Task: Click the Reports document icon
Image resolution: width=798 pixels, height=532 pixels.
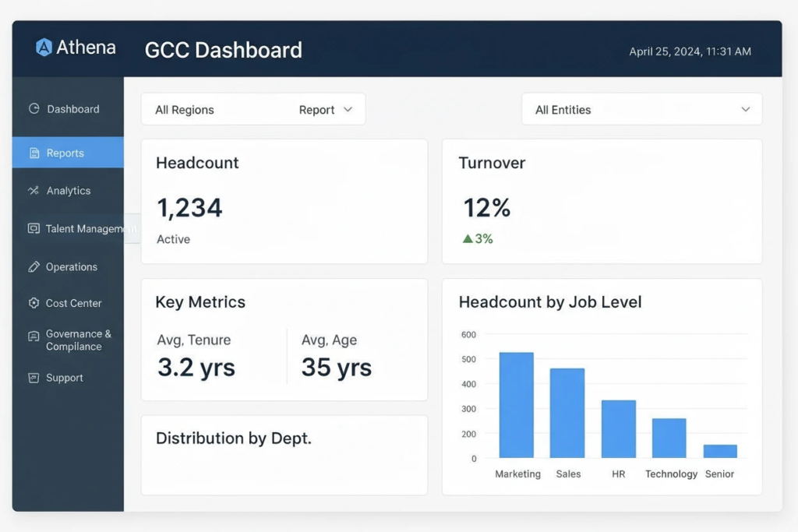Action: [34, 153]
